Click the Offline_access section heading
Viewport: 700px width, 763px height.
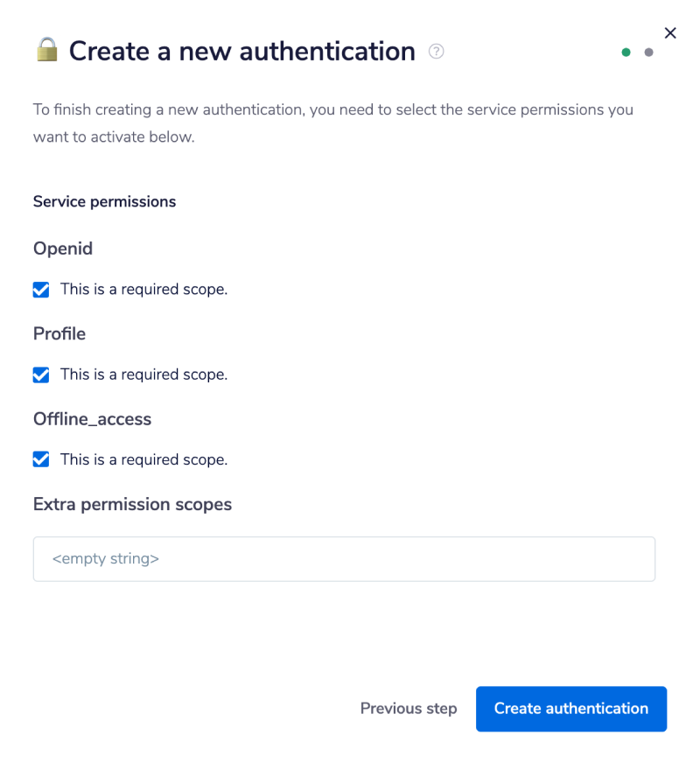(92, 419)
